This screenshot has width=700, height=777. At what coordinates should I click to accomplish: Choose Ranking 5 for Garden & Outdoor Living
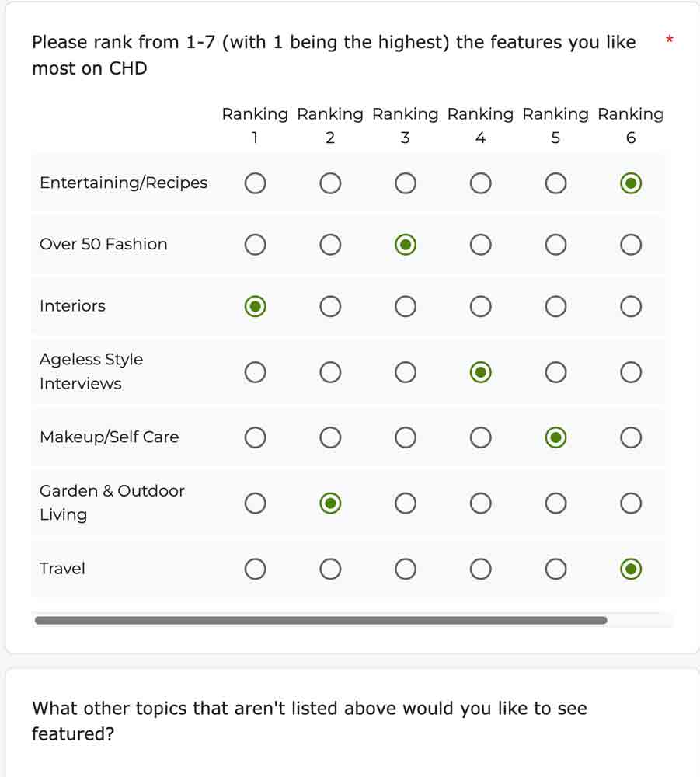(x=555, y=503)
